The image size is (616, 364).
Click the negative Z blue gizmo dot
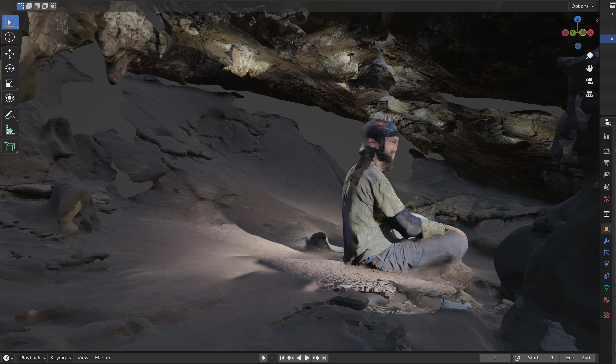(578, 46)
